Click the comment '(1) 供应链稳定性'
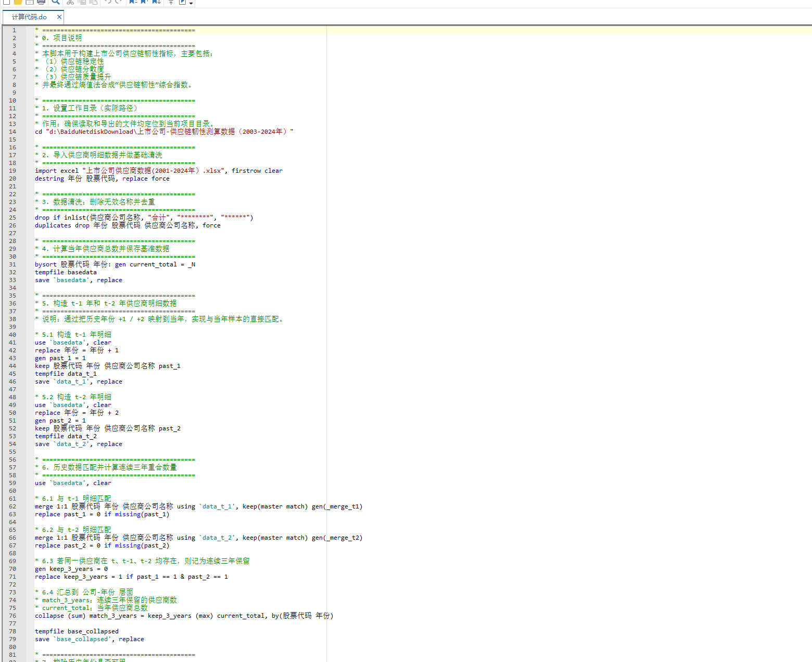 coord(70,61)
